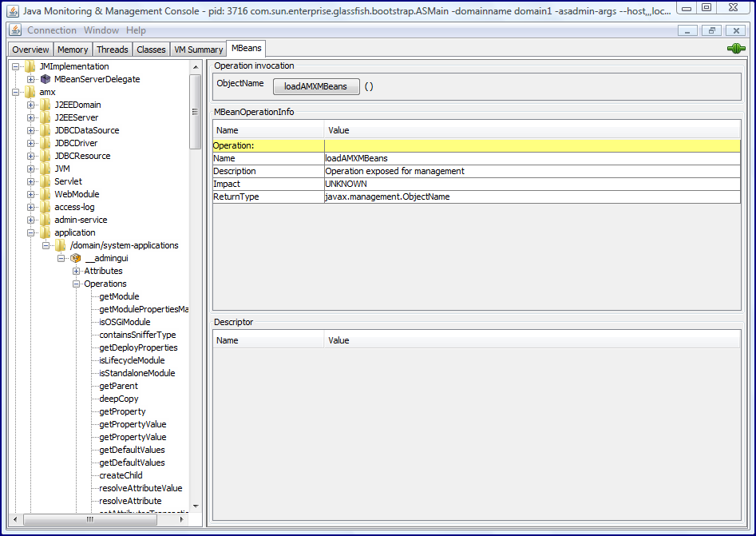Collapse the amx tree node
This screenshot has height=536, width=756.
[x=15, y=92]
